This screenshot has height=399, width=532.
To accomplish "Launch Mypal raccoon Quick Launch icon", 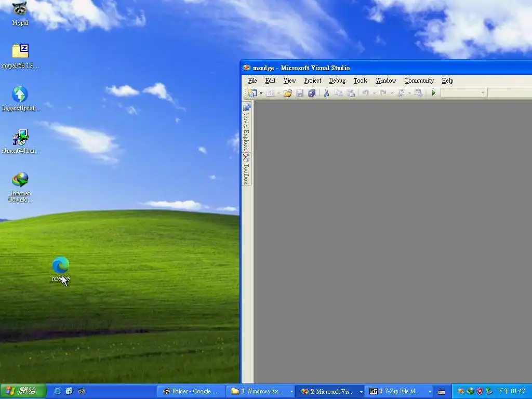I will (x=82, y=391).
